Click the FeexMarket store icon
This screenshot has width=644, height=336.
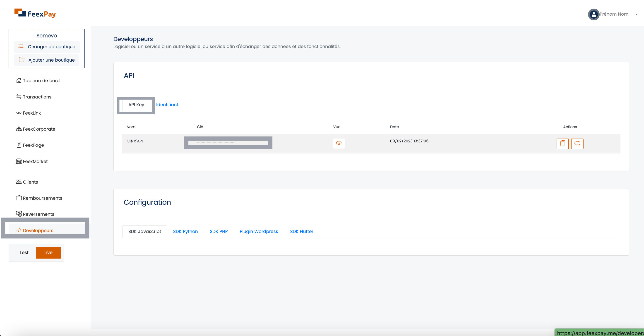[19, 161]
